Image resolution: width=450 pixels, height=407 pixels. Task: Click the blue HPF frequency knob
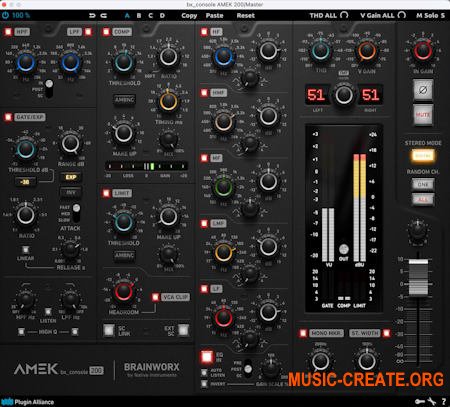(26, 63)
